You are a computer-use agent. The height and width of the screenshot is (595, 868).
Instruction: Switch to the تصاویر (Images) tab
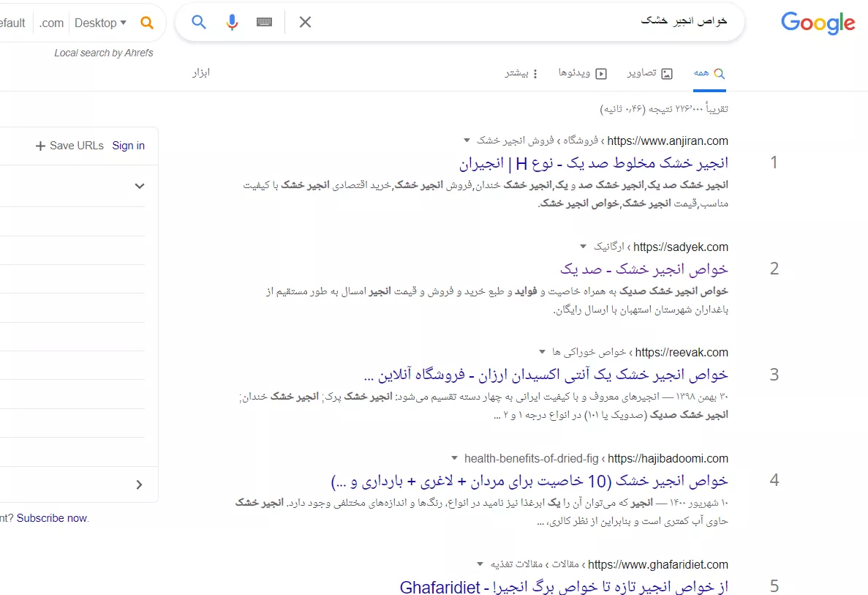tap(649, 73)
